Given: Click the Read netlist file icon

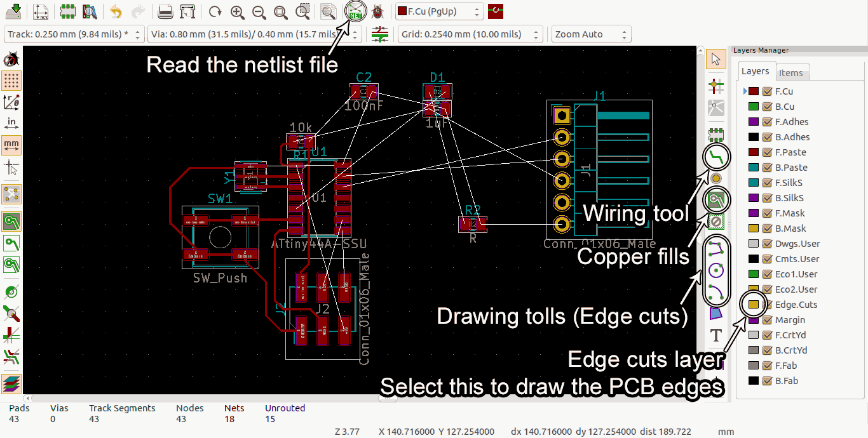Looking at the screenshot, I should pyautogui.click(x=355, y=11).
